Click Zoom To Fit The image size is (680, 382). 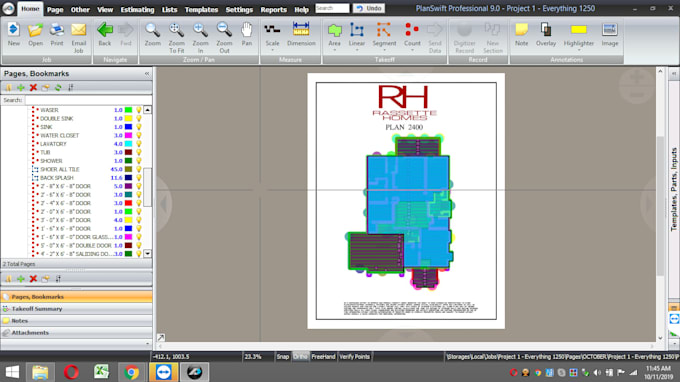[x=176, y=38]
